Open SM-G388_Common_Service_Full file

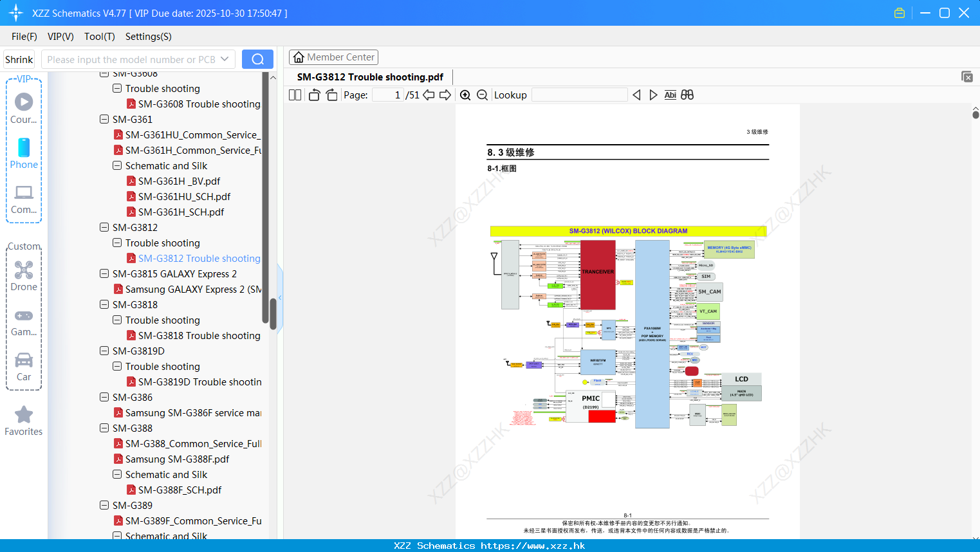pos(194,443)
